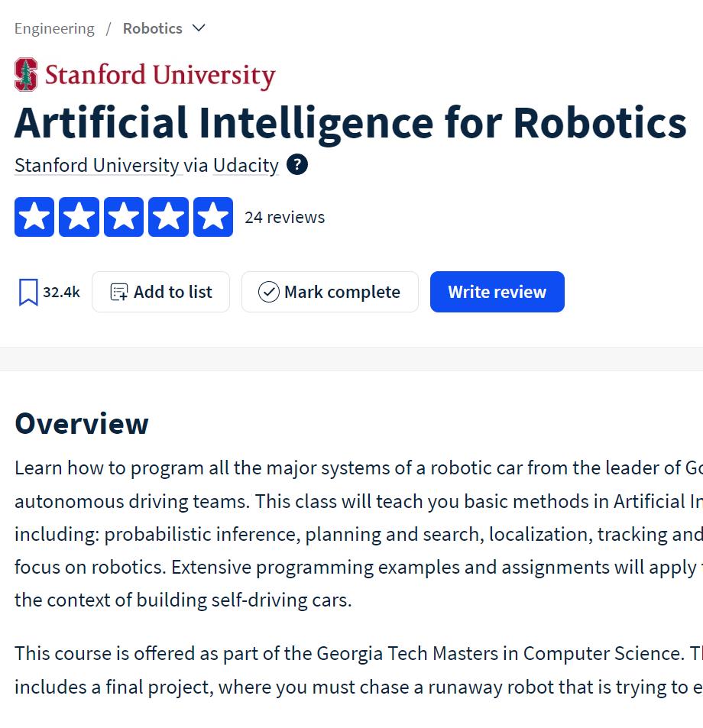Click the first rating star
The width and height of the screenshot is (703, 728).
coord(34,217)
